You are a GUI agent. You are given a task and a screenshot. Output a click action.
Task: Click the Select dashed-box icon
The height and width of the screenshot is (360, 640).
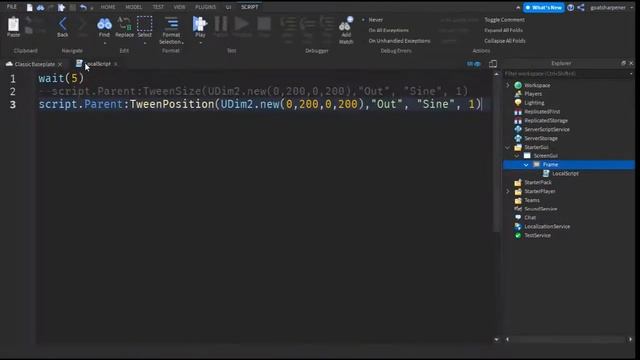[144, 24]
